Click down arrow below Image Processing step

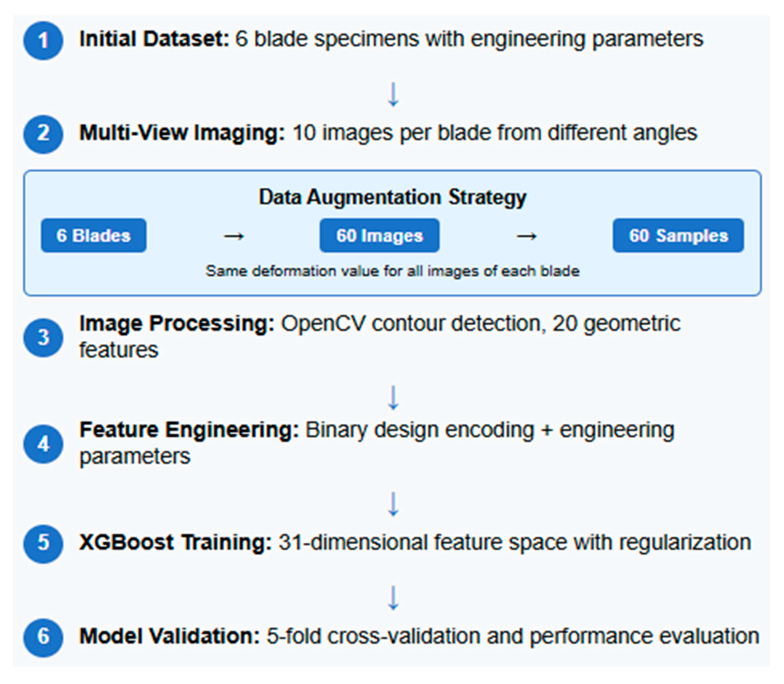(x=393, y=398)
